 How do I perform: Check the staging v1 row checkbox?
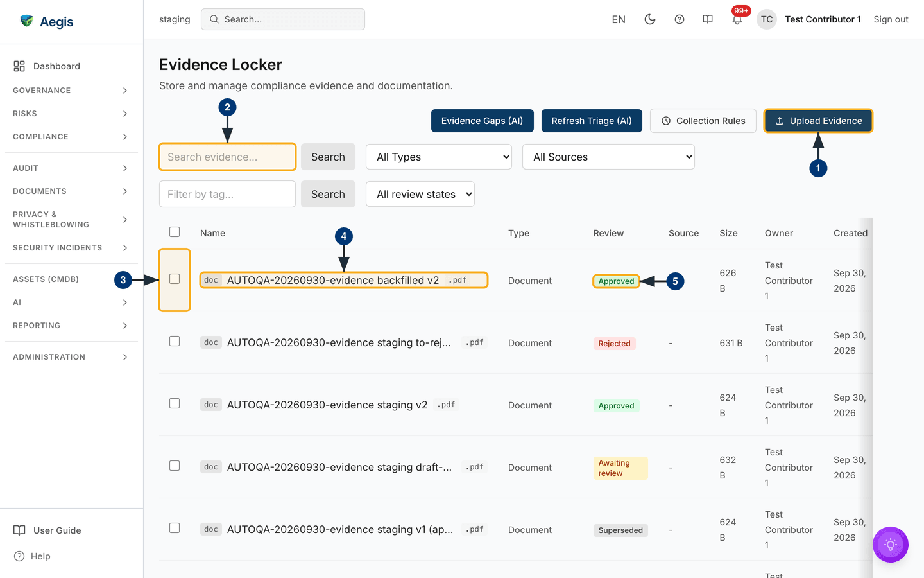(175, 528)
